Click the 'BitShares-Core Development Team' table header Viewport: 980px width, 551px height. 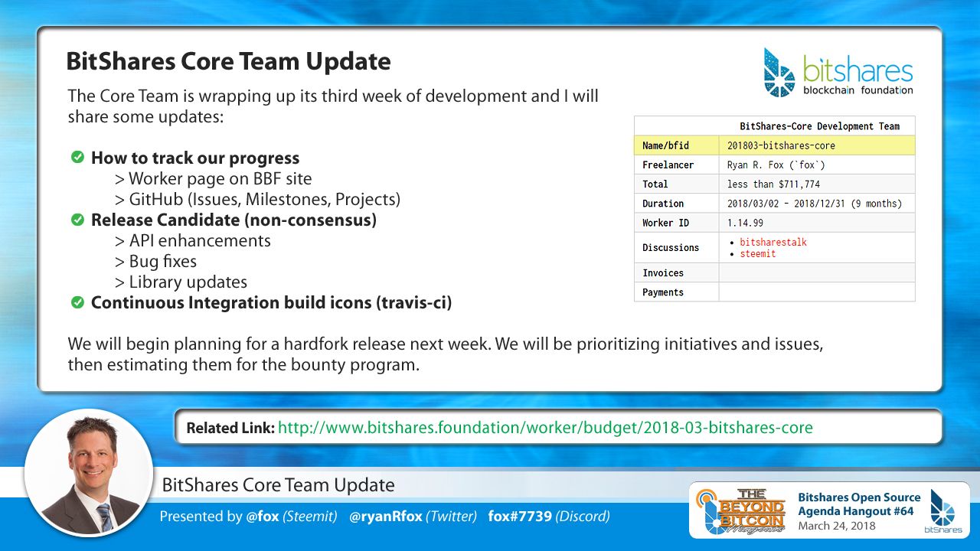click(819, 126)
